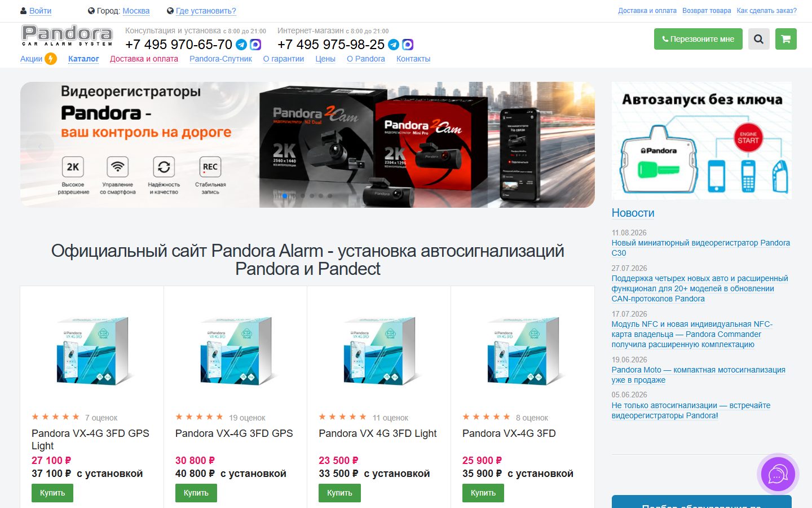
Task: Click star rating of Pandora VX-4G 3FD GPS Light
Action: (x=55, y=417)
